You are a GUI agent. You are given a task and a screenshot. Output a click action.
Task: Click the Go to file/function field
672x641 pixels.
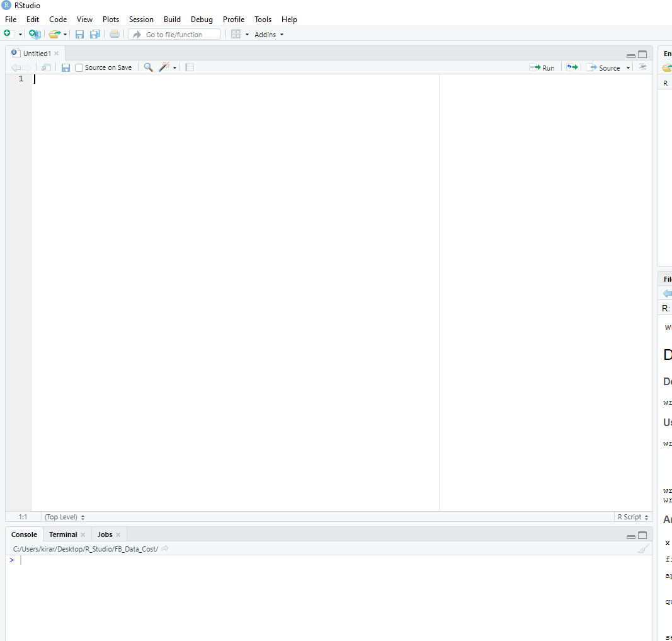[174, 35]
